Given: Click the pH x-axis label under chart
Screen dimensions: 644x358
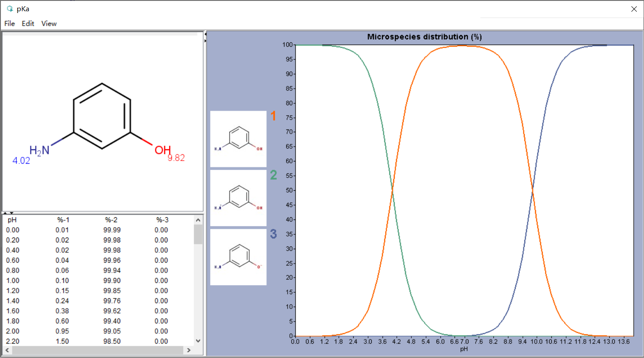Looking at the screenshot, I should [464, 349].
